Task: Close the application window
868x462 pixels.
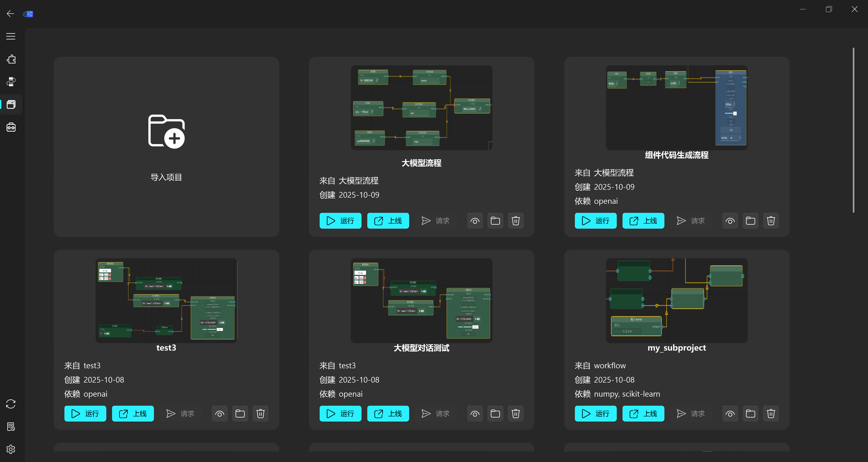Action: [x=855, y=9]
